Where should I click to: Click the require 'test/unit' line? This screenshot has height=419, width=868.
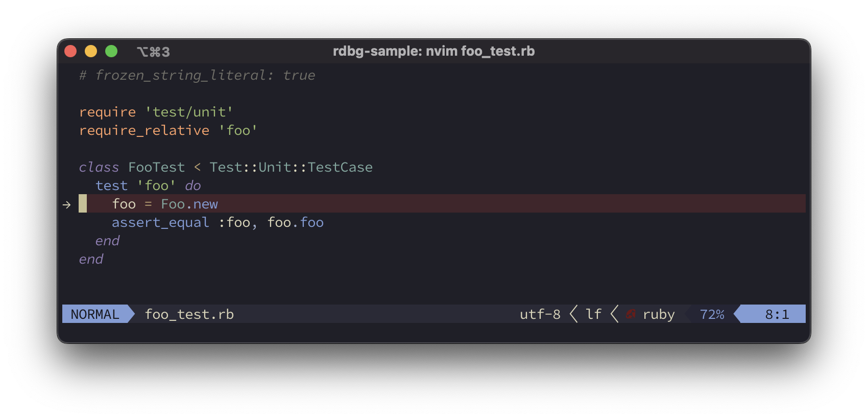pos(156,112)
